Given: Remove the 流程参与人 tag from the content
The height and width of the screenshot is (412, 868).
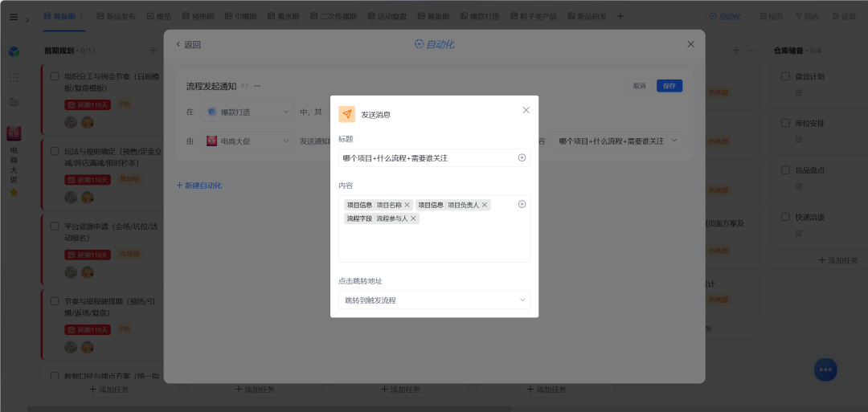Looking at the screenshot, I should click(413, 218).
